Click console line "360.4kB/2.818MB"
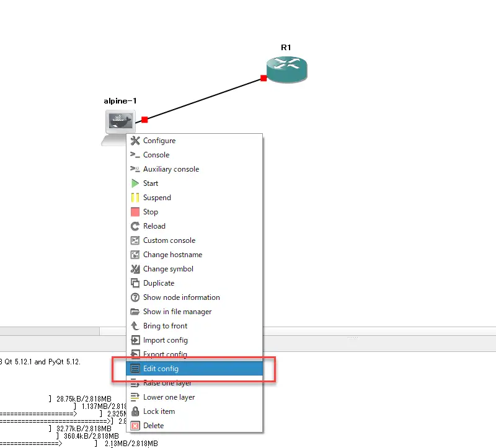 (x=91, y=436)
